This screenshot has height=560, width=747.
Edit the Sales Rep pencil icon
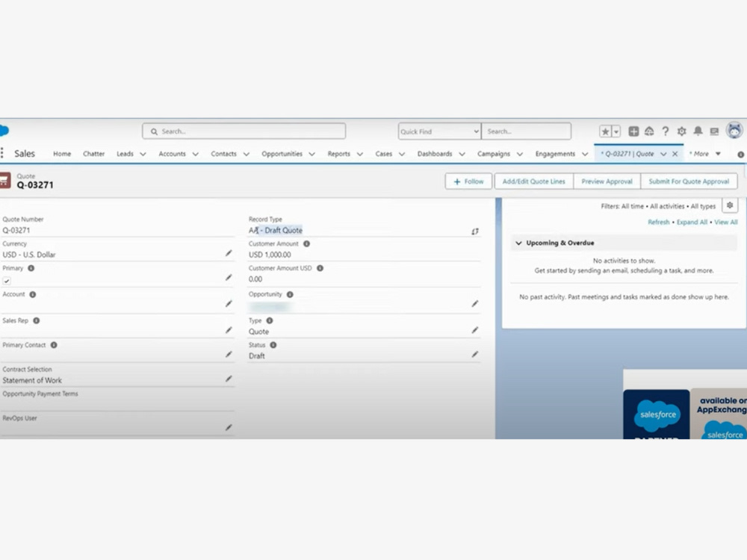(x=229, y=330)
